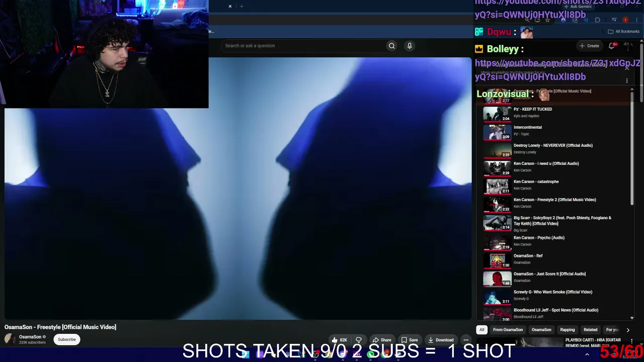
Task: Activate voice search microphone icon
Action: [410, 46]
